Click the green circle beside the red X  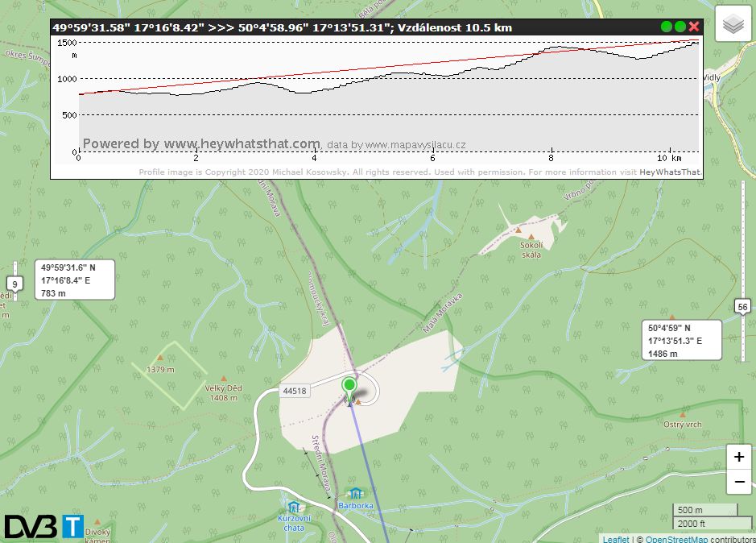coord(680,27)
